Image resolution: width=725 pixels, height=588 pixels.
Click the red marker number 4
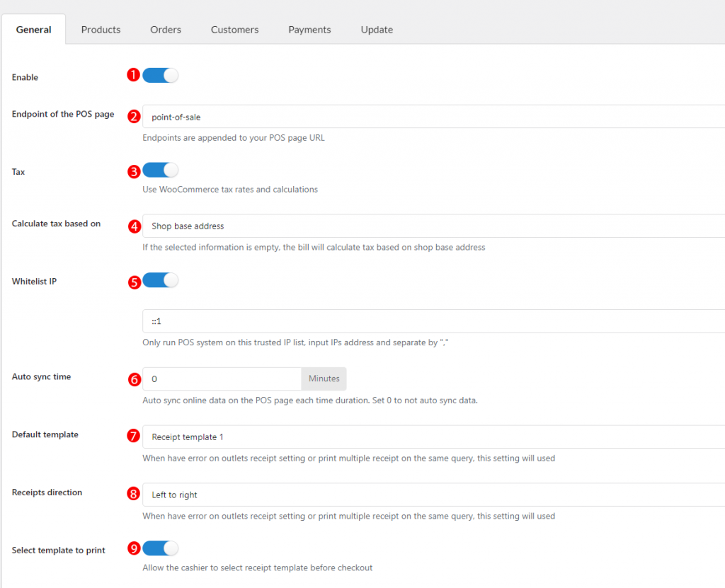(134, 226)
